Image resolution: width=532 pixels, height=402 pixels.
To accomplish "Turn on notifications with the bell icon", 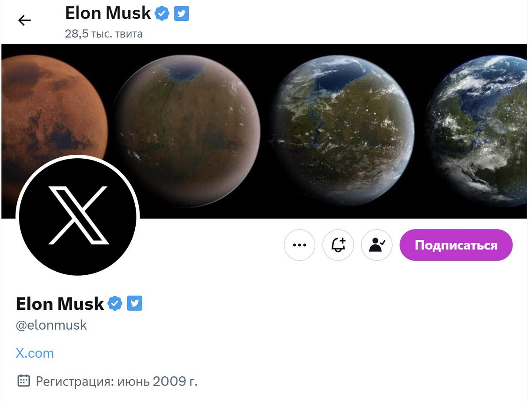I will tap(338, 245).
